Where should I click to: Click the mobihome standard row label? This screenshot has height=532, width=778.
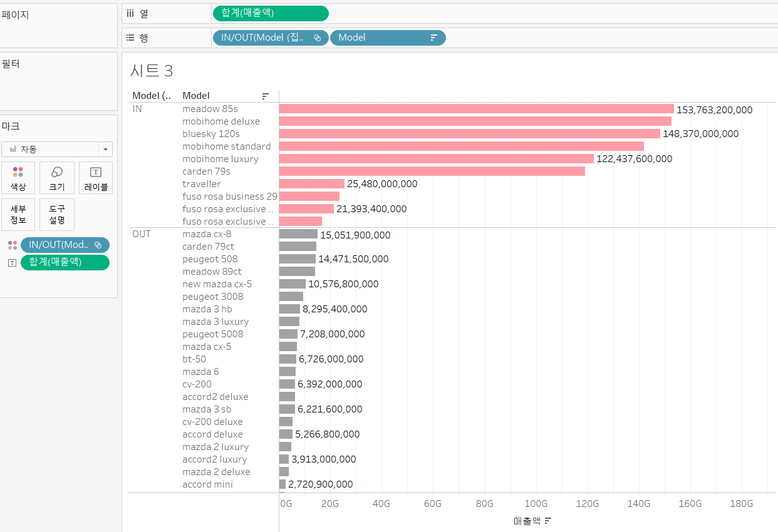[227, 146]
